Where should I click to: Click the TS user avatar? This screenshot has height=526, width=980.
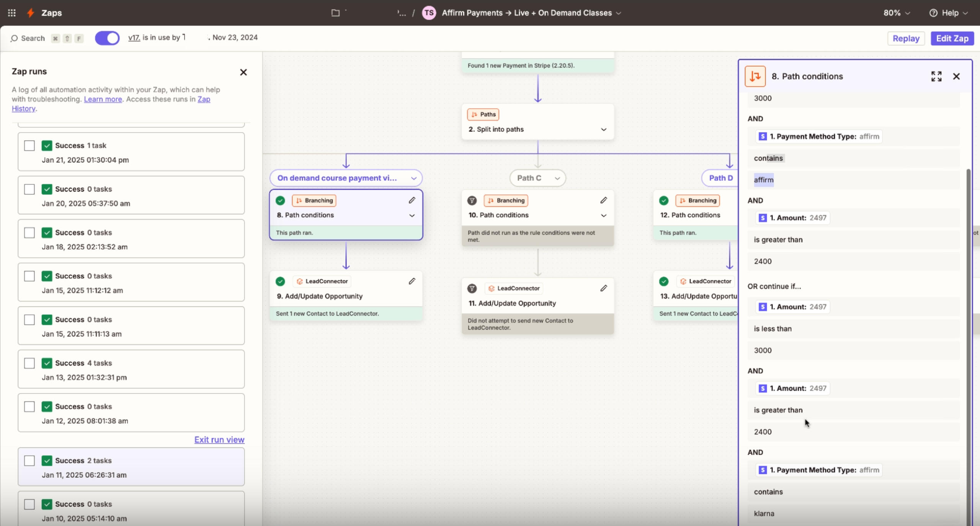[x=429, y=13]
